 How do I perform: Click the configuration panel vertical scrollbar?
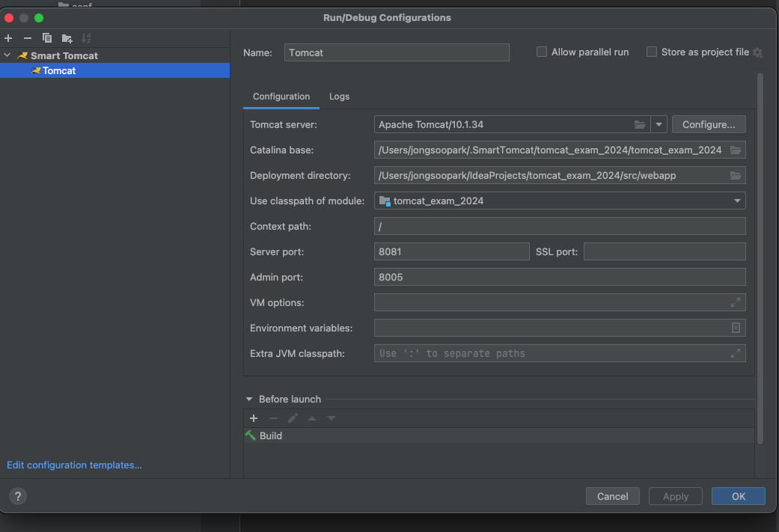click(x=760, y=258)
